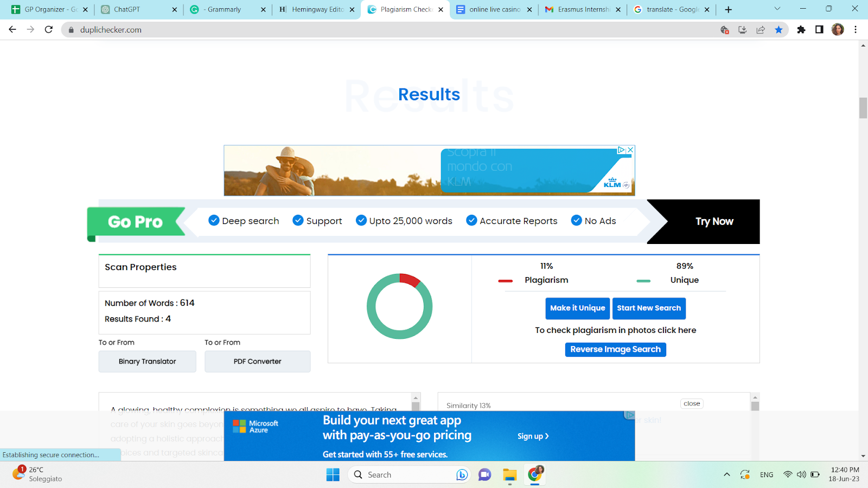Screen dimensions: 868x488
Task: Open Windows Start menu
Action: [333, 475]
